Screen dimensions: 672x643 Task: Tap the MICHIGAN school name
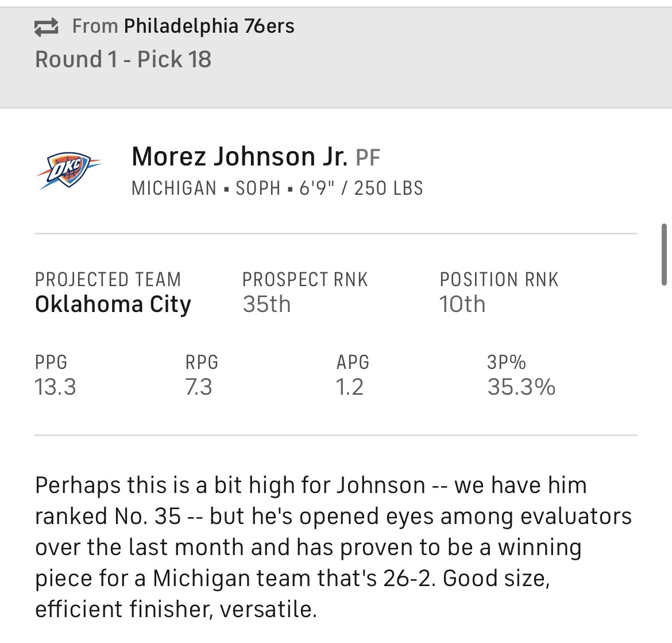point(173,188)
